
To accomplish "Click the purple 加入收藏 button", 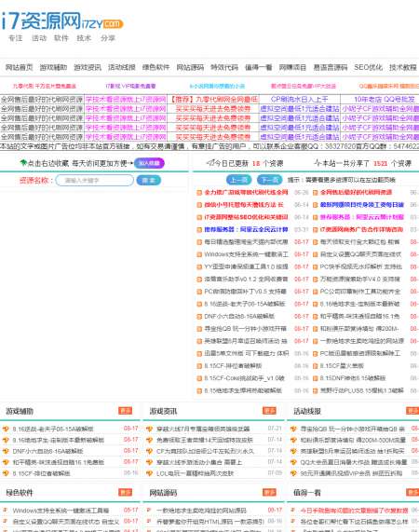I will pos(149,163).
